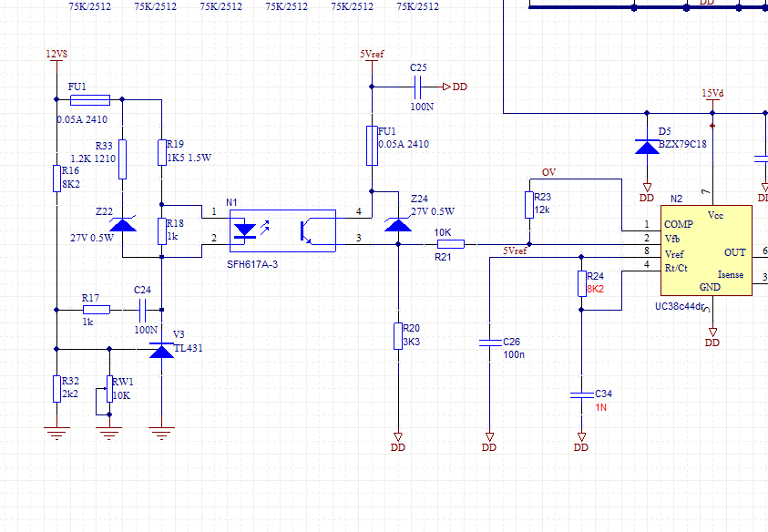Image resolution: width=768 pixels, height=532 pixels.
Task: Select the N2 controller IC body
Action: coord(706,251)
